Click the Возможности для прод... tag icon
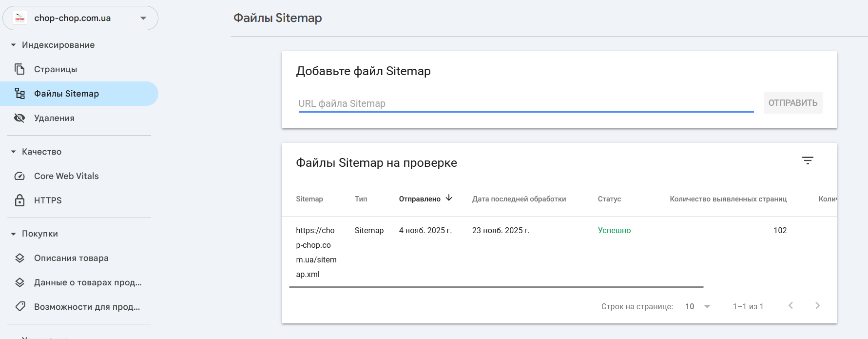This screenshot has height=339, width=868. [x=19, y=307]
